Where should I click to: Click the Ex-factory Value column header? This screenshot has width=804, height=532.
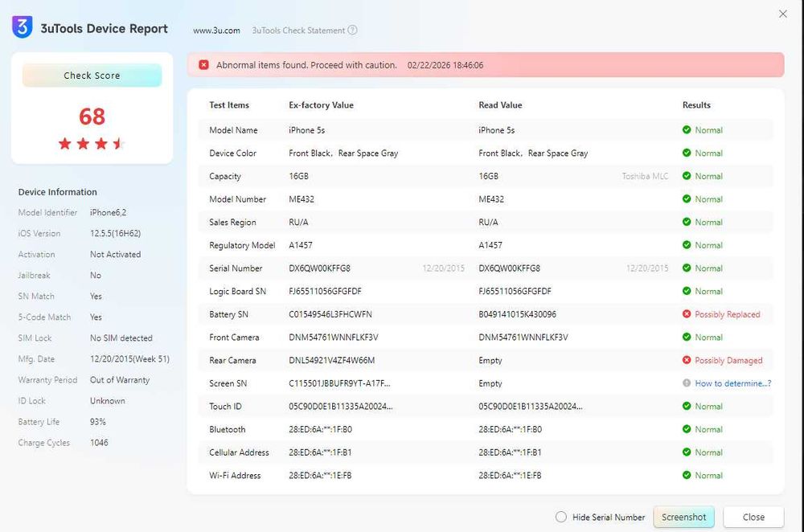coord(321,105)
